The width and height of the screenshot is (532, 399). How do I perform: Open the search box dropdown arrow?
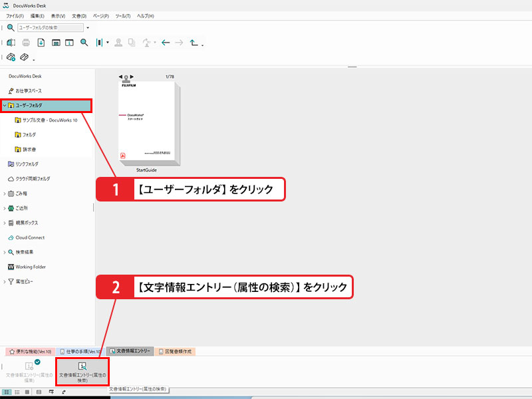(x=88, y=28)
